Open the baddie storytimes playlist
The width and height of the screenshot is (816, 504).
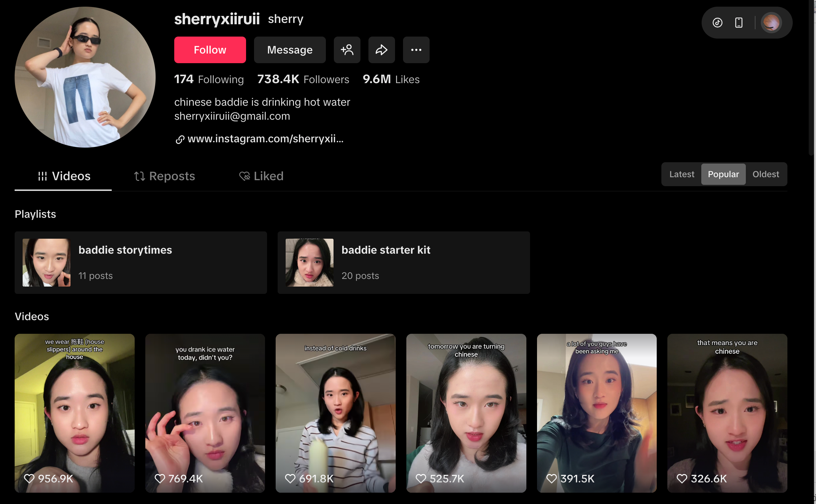[140, 262]
